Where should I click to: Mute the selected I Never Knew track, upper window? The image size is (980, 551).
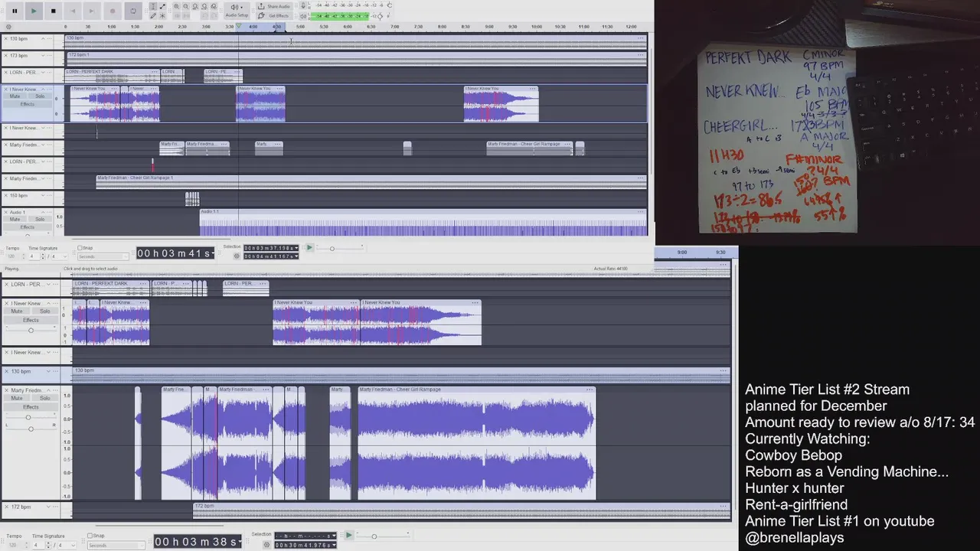15,96
